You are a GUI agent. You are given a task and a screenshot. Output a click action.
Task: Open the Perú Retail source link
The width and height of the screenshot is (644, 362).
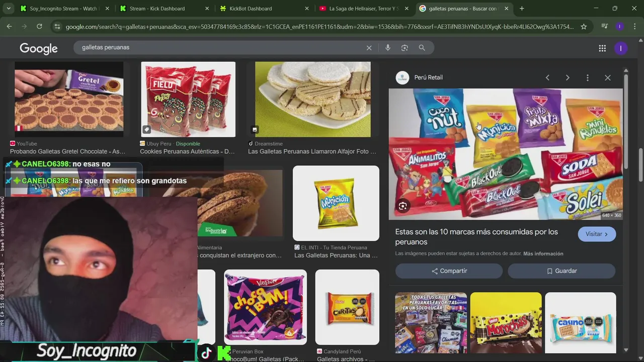[428, 77]
